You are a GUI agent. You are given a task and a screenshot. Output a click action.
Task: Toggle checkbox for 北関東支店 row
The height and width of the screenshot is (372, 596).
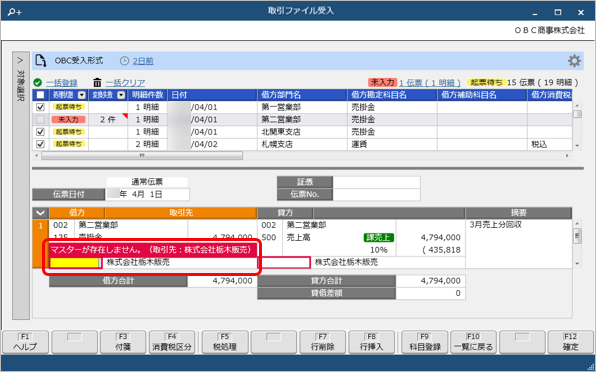[x=40, y=132]
